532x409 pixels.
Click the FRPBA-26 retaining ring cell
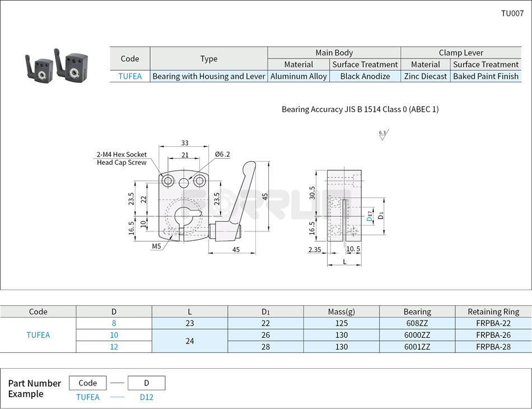click(492, 335)
